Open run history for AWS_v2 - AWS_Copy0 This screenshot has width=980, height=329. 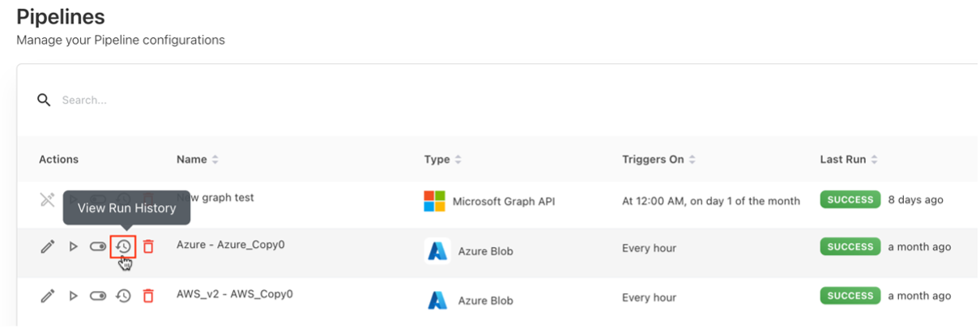click(123, 296)
